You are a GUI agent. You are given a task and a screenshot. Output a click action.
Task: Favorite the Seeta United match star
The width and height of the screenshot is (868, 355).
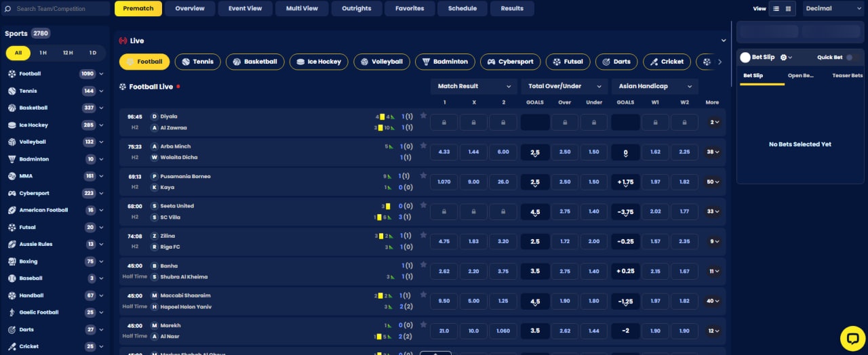(x=423, y=205)
